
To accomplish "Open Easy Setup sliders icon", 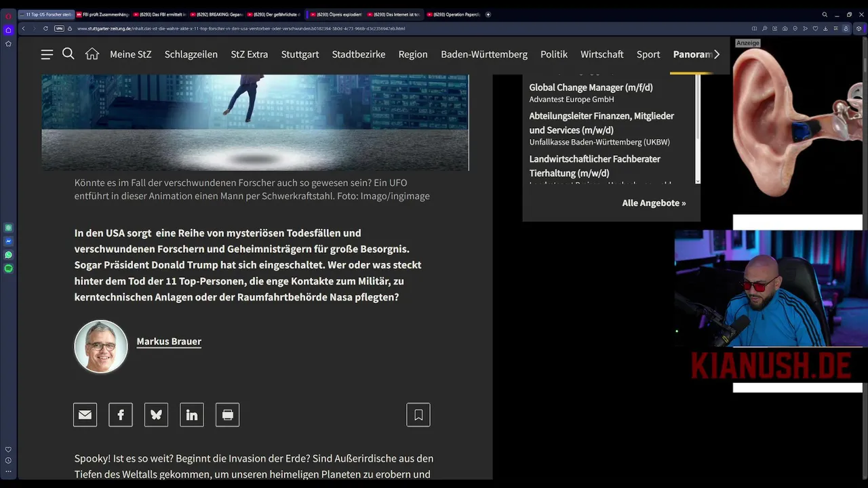I will [835, 28].
